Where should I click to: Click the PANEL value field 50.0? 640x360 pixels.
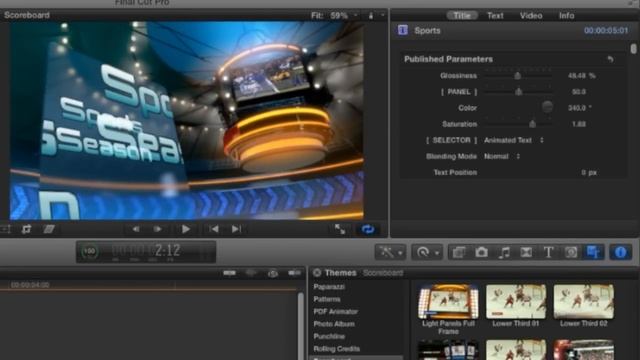point(579,92)
